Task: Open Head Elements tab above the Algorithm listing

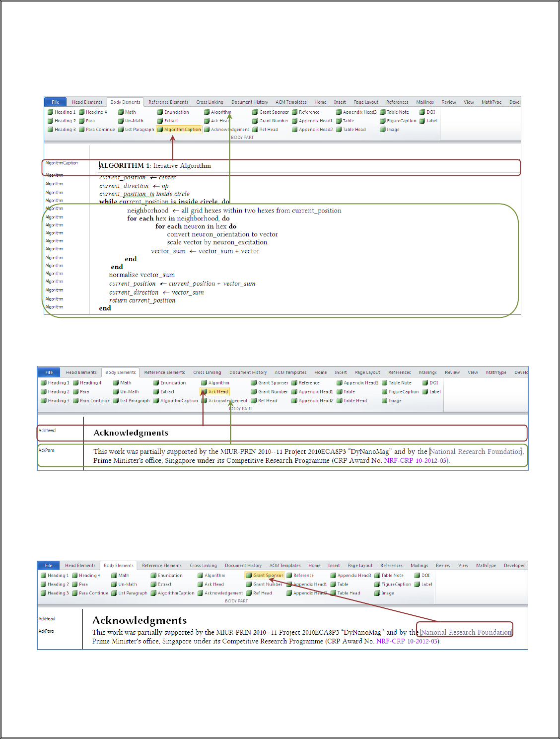Action: coord(87,102)
